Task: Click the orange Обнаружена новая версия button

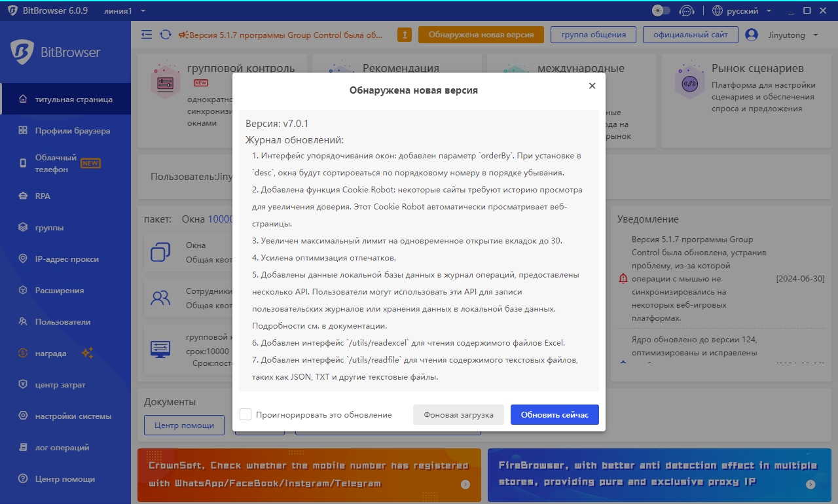Action: point(481,35)
